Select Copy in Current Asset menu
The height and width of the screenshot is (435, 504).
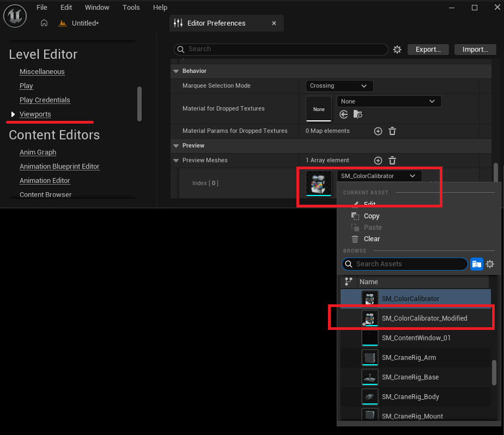point(372,216)
